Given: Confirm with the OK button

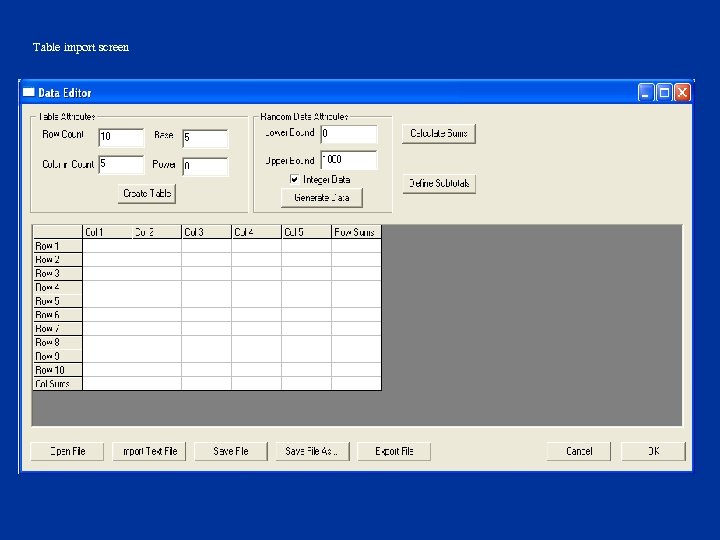Looking at the screenshot, I should click(653, 451).
